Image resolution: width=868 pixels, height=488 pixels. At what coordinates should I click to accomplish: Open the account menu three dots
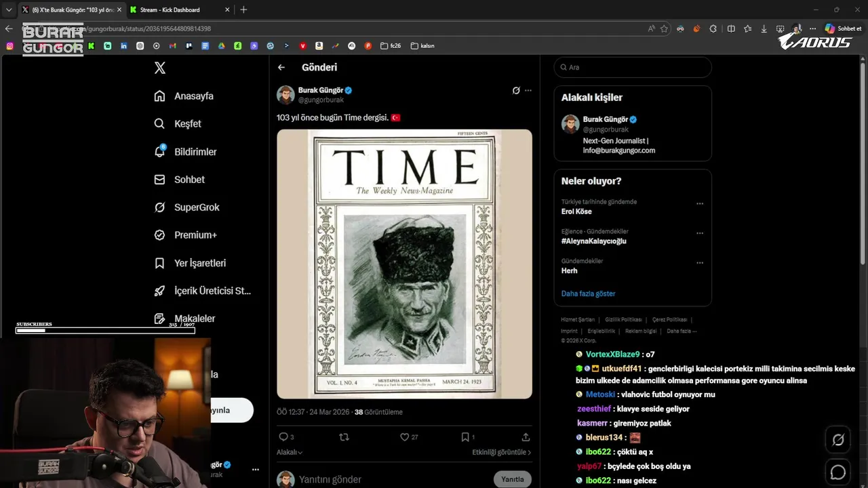(x=256, y=469)
